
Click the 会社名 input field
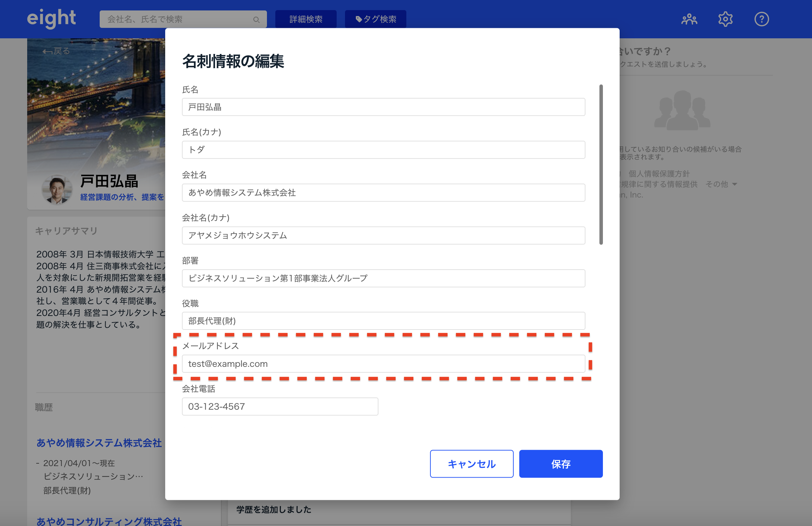383,193
